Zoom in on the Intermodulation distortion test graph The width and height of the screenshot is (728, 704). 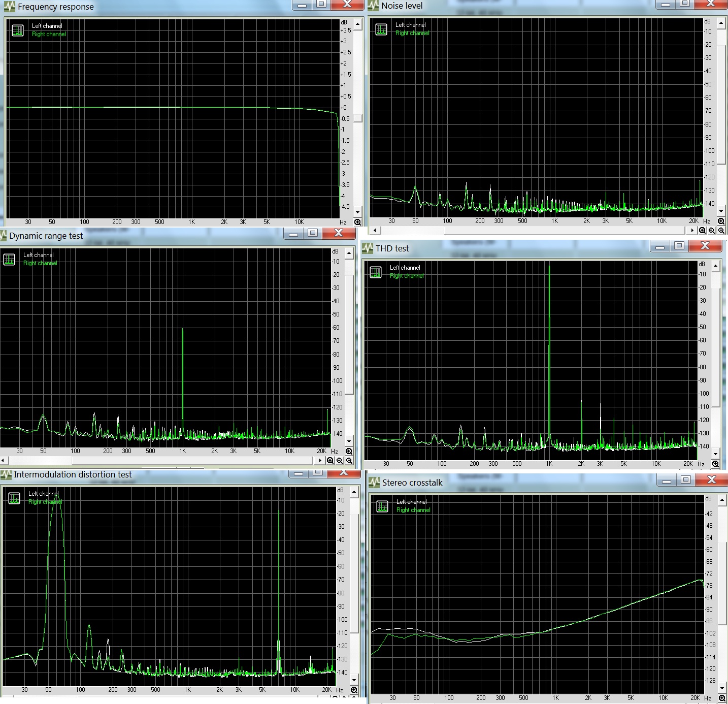pos(354,690)
